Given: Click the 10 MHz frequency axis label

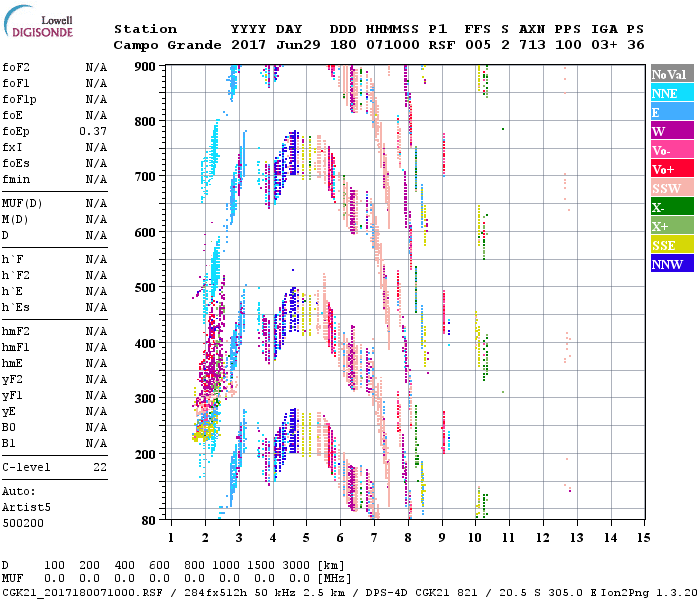Looking at the screenshot, I should click(475, 538).
